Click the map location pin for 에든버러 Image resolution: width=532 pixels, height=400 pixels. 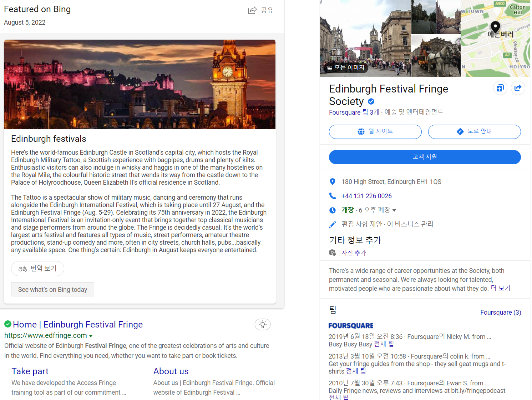495,27
